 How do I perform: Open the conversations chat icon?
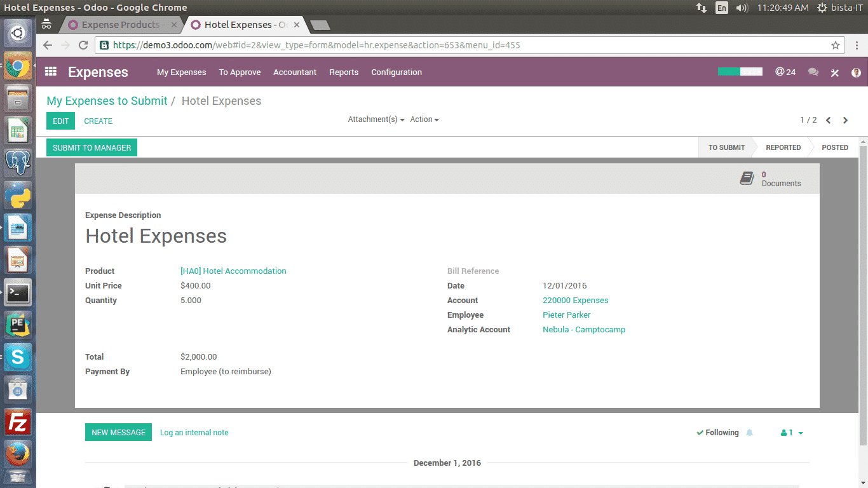click(813, 72)
